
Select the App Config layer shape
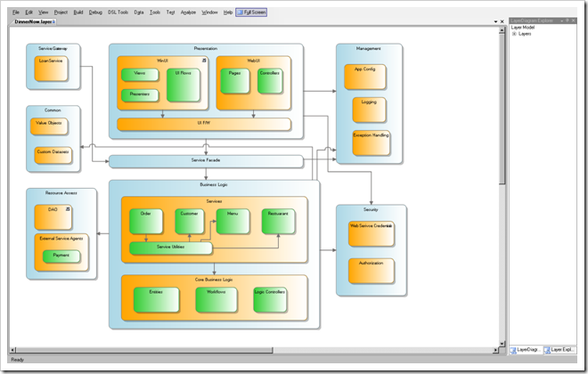tap(365, 77)
